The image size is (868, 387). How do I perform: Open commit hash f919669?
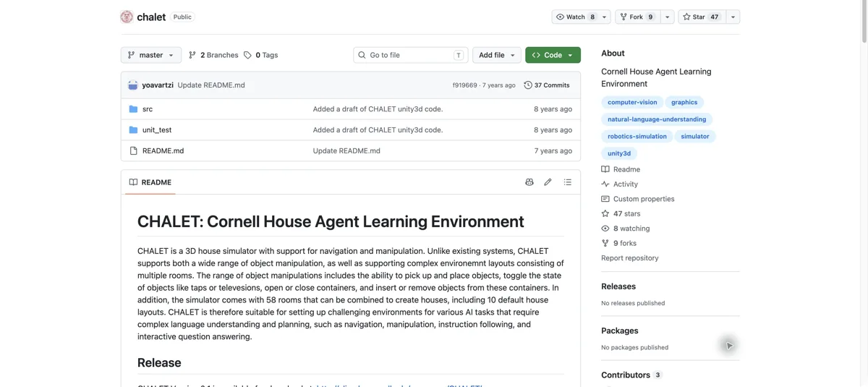(465, 85)
